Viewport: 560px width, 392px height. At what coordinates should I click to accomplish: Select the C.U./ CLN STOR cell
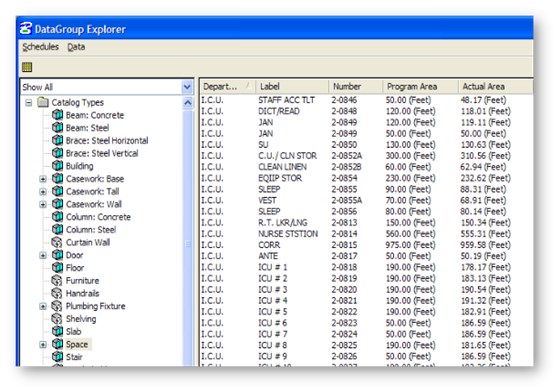[288, 156]
